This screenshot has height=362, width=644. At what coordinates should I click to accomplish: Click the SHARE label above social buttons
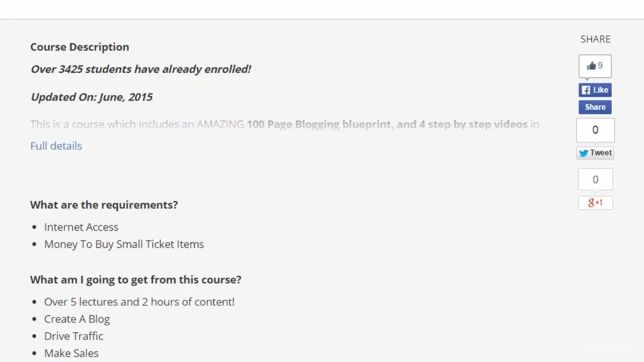[x=595, y=39]
